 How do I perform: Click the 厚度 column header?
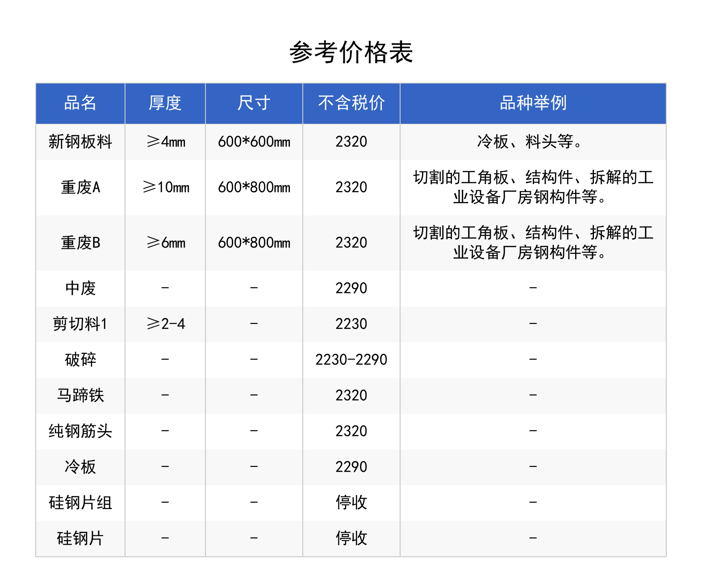tap(165, 103)
